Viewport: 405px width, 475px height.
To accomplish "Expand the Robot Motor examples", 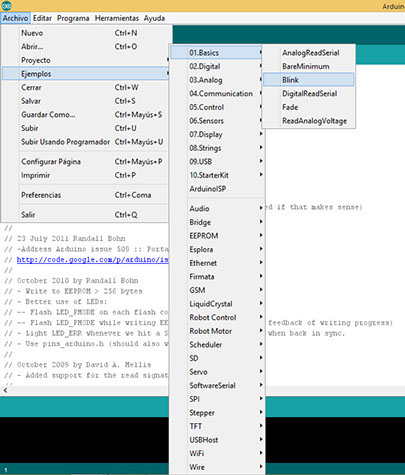I will click(x=217, y=331).
